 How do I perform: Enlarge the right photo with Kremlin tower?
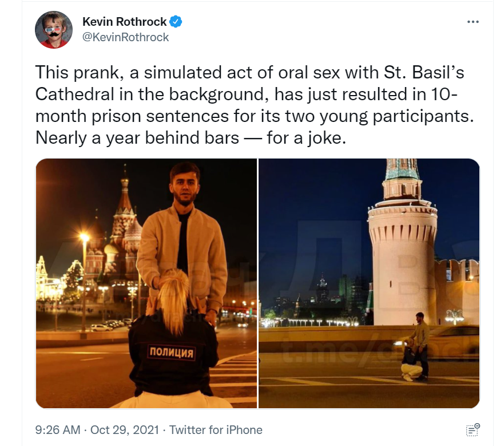point(369,283)
